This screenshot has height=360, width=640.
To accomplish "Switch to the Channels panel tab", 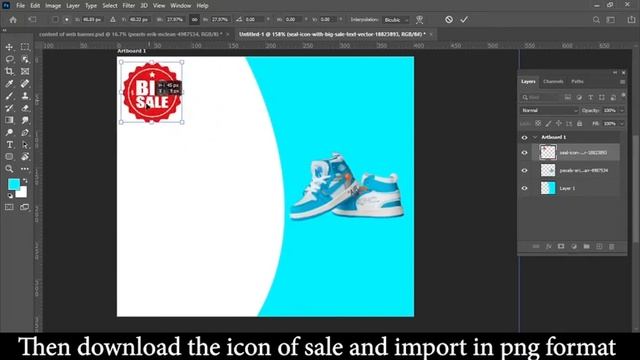I will click(553, 82).
